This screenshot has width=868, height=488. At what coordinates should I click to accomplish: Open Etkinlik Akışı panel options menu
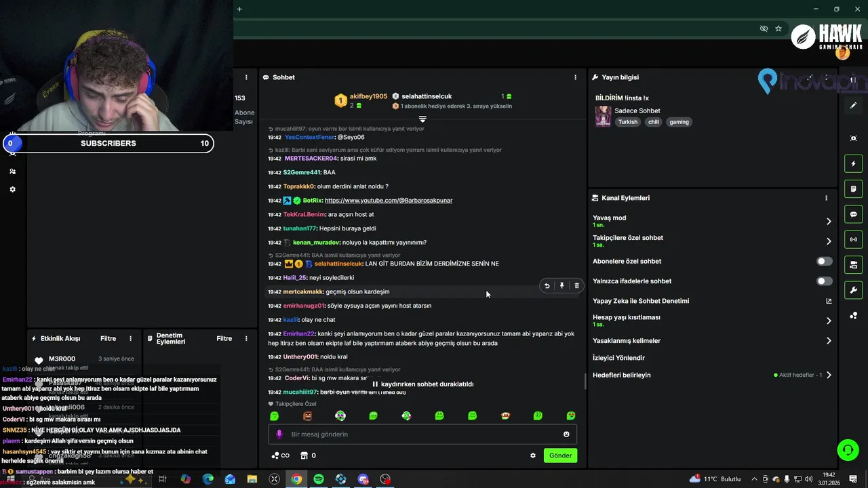pos(131,338)
